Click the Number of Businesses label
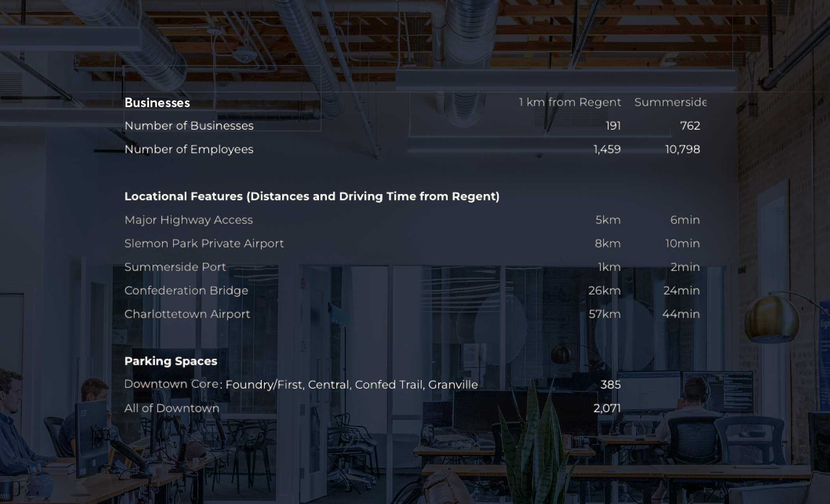The image size is (830, 504). click(x=189, y=126)
